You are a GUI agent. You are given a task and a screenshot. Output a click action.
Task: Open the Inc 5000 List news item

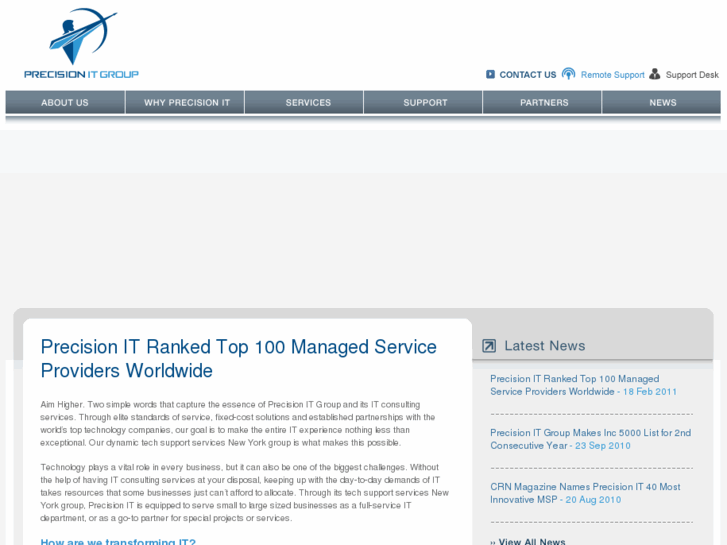click(590, 439)
